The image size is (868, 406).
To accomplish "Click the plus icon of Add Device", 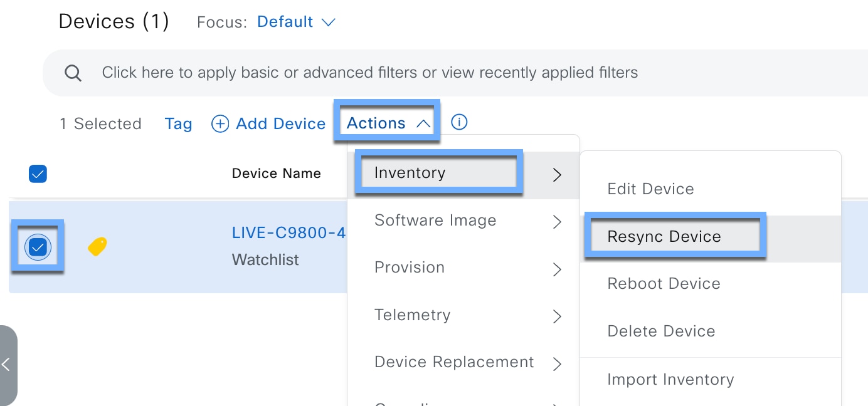I will [220, 123].
